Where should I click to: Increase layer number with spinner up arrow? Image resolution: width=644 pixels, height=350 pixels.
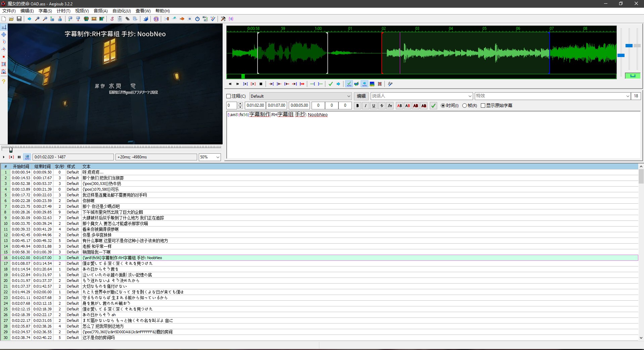point(240,104)
